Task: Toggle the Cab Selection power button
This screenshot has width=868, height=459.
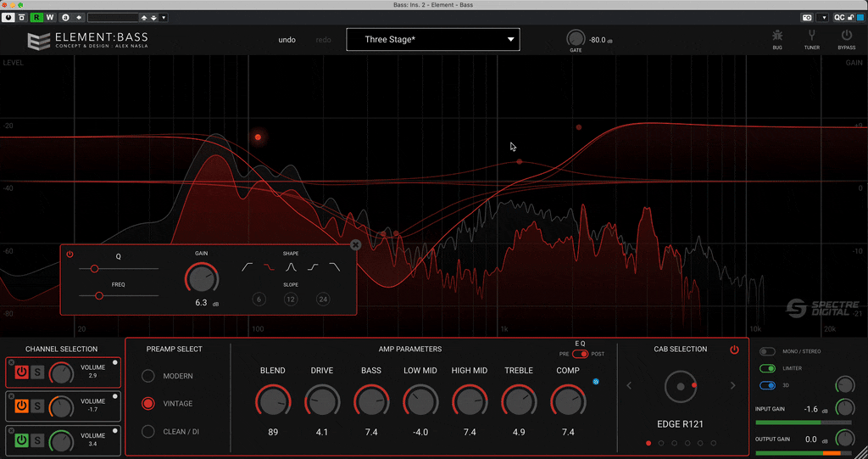Action: 734,350
